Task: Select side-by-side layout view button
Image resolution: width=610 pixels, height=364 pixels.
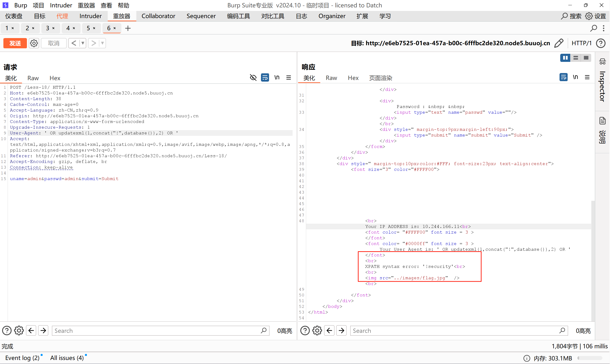Action: 565,58
